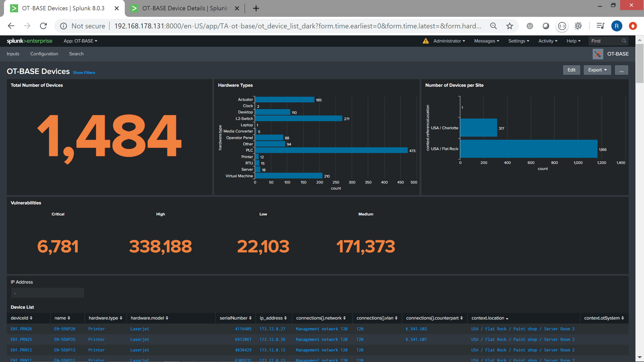Sort by deviceId column arrows
Screen dimensions: 644x362
31,318
